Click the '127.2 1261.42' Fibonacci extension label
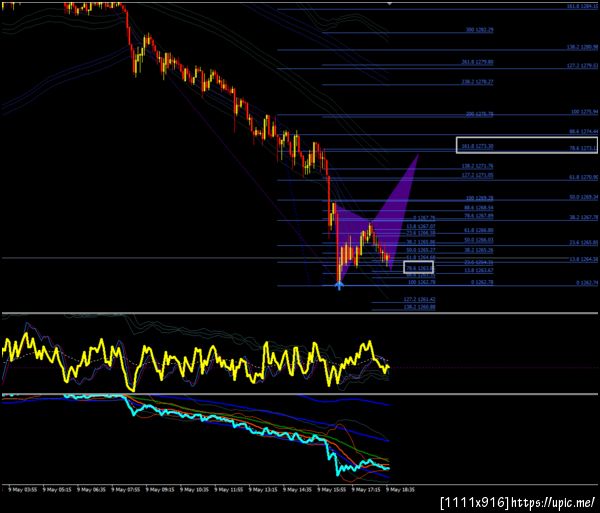600x513 pixels. [x=419, y=300]
